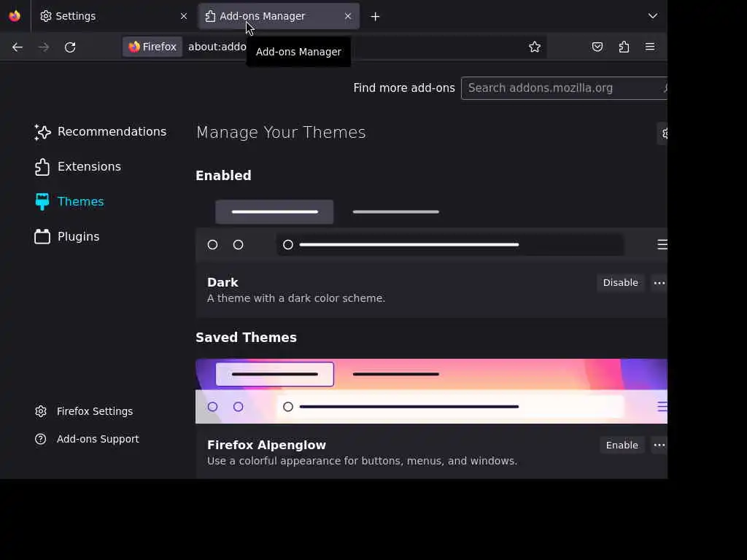Click the Firefox View icon in tab bar
The image size is (747, 560).
(15, 16)
